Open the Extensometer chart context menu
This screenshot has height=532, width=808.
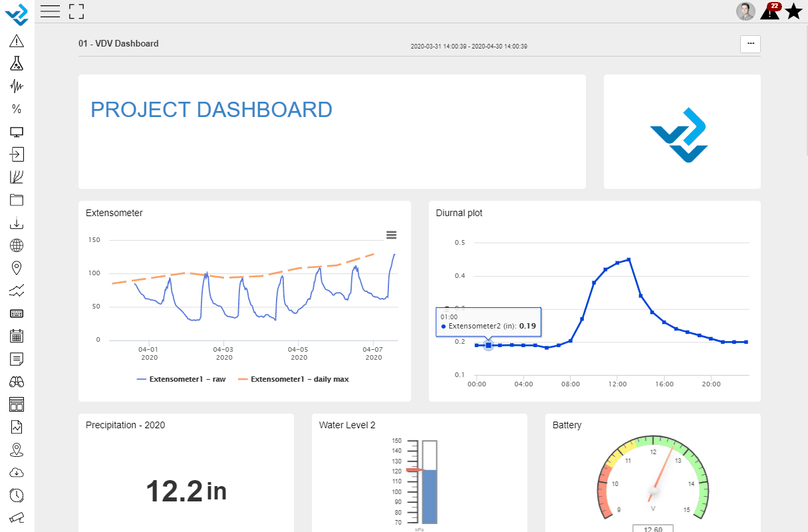(391, 235)
